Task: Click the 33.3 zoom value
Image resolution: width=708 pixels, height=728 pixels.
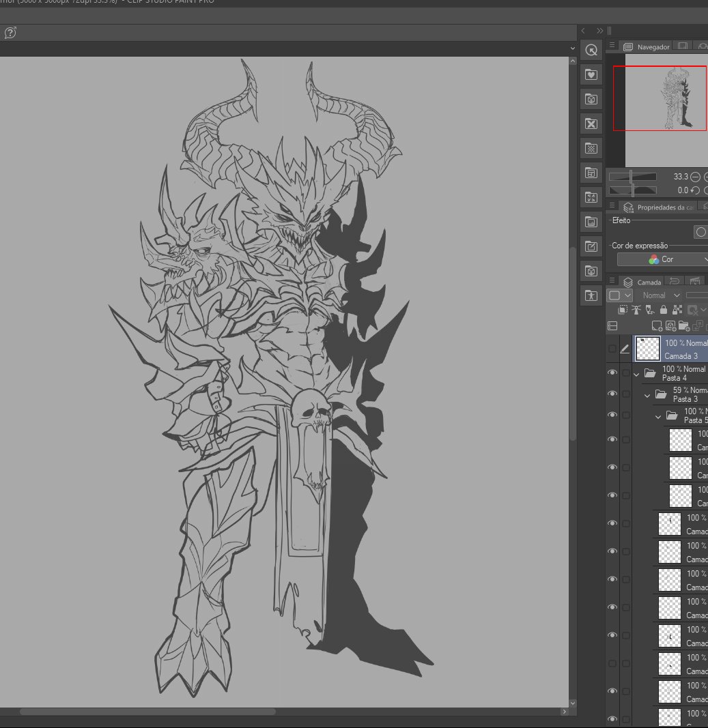Action: (681, 177)
